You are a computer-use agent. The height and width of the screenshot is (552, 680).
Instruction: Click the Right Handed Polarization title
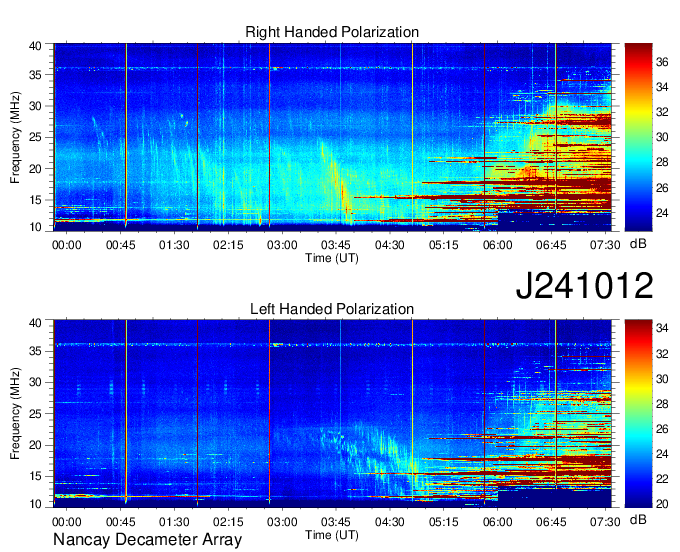pyautogui.click(x=332, y=32)
